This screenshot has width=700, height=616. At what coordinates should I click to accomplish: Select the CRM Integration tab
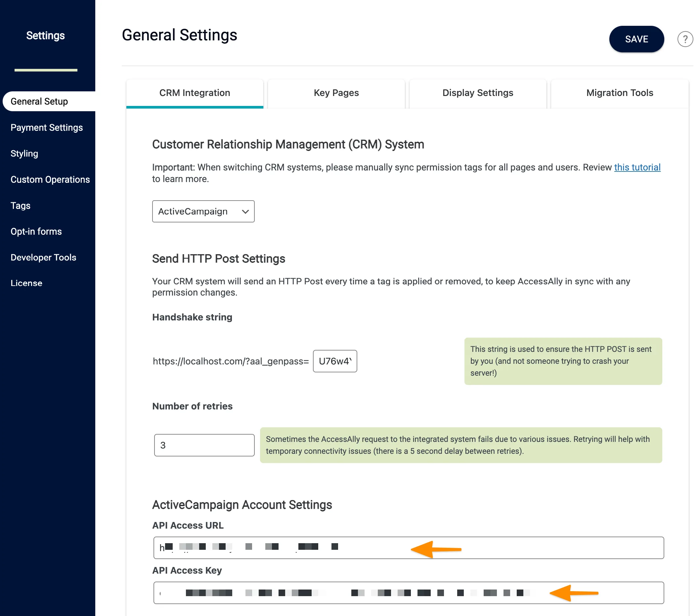pos(195,93)
